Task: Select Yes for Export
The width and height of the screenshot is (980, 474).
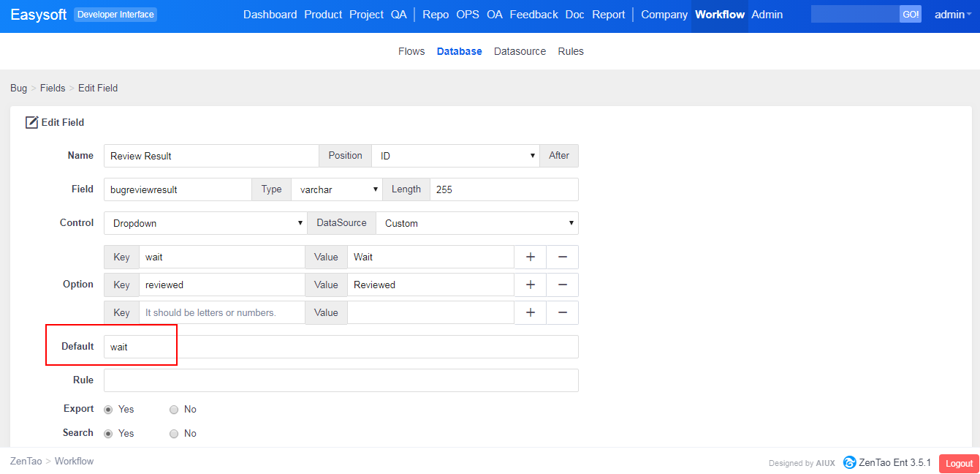Action: (108, 410)
